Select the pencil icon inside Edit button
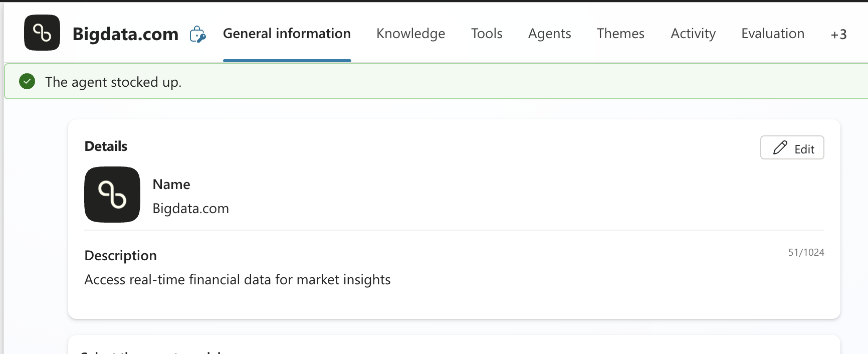Screen dimensions: 868x354 (x=781, y=147)
